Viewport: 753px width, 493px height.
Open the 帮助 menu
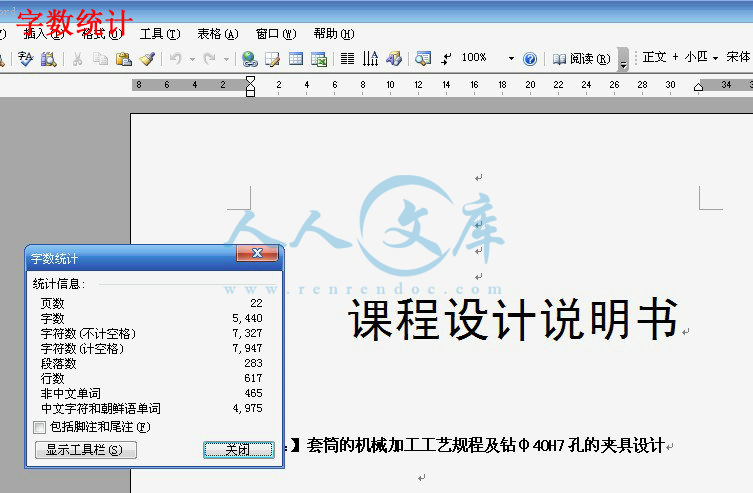334,34
